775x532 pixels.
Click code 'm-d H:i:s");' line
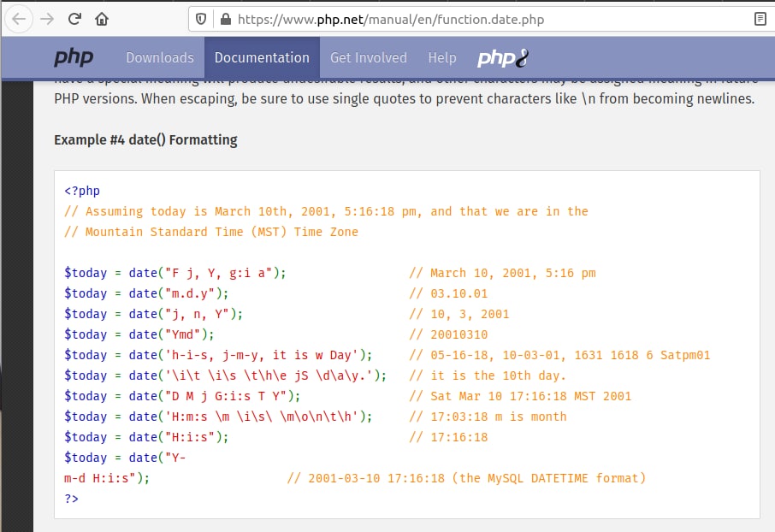pyautogui.click(x=107, y=478)
